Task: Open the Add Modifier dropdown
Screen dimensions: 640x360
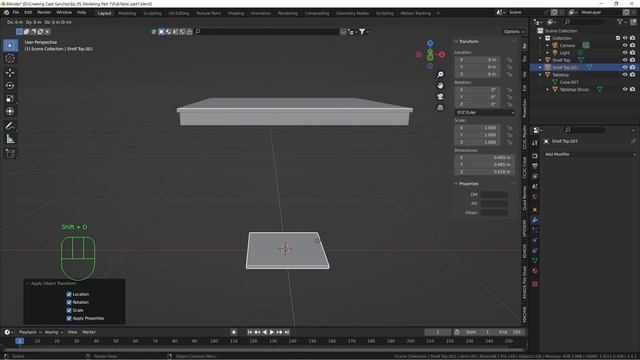Action: point(590,154)
